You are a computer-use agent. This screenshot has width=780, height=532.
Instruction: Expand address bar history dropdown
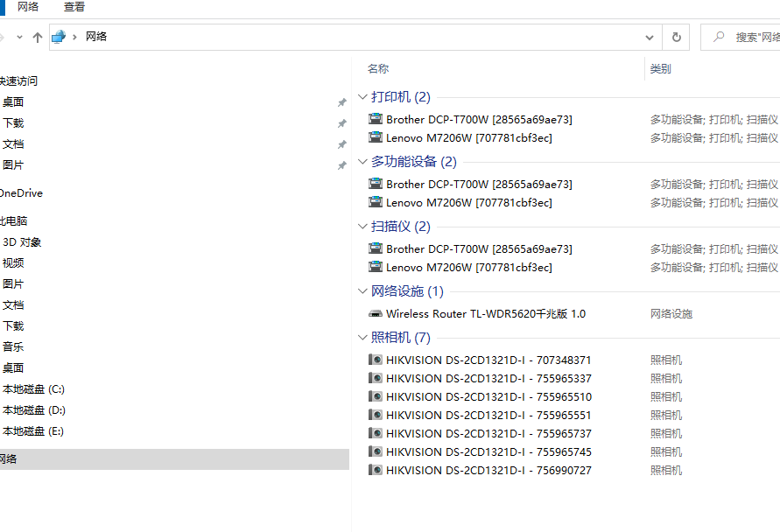(650, 38)
